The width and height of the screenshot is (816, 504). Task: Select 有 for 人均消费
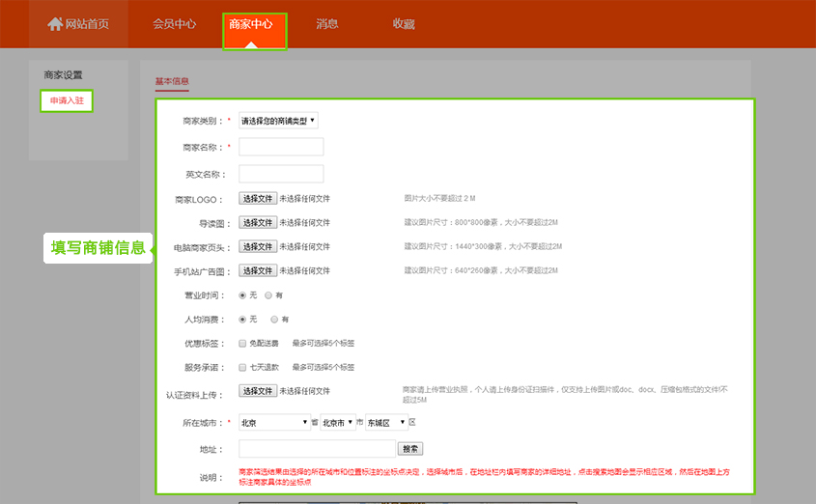(x=274, y=320)
